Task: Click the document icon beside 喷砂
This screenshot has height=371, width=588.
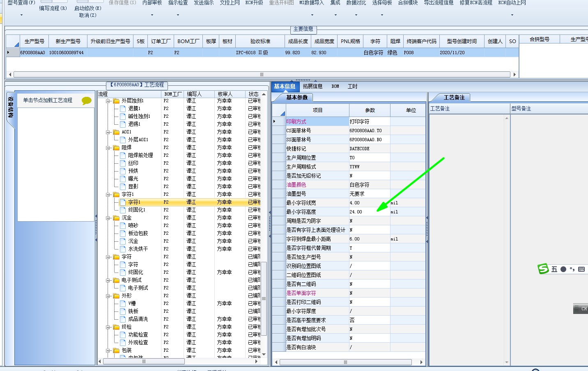Action: pyautogui.click(x=123, y=226)
